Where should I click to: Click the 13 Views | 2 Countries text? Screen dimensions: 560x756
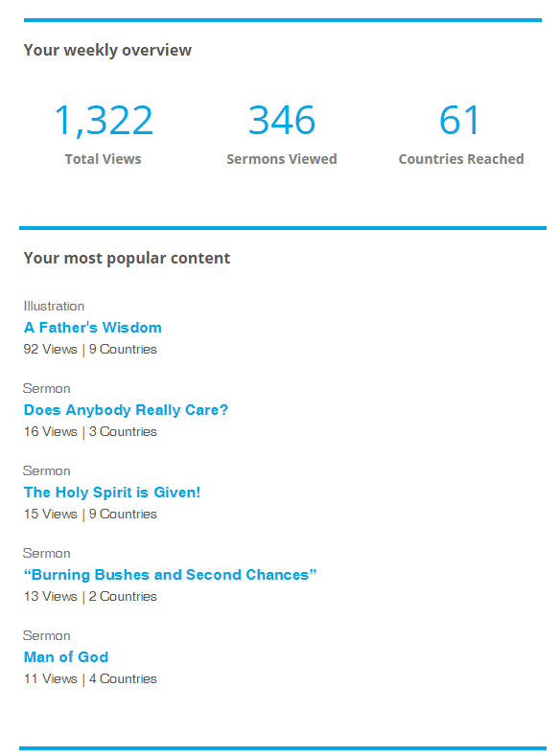coord(90,596)
